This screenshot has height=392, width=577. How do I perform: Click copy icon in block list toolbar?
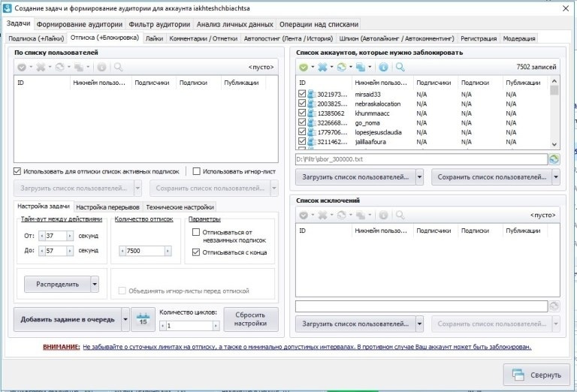(361, 68)
